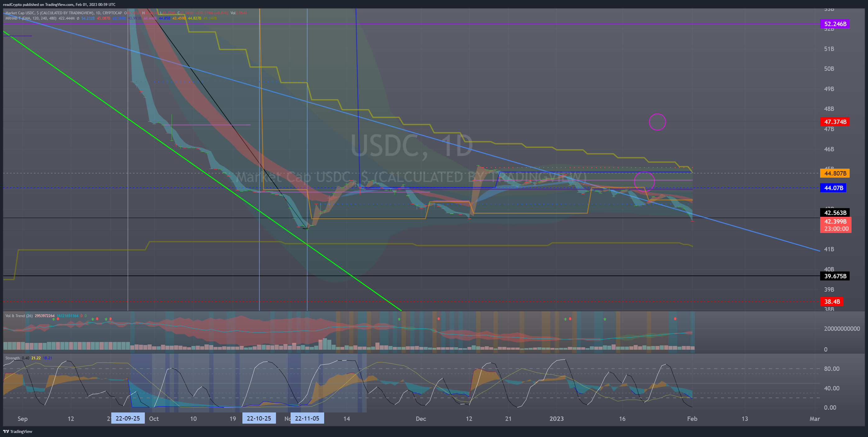Click the orange 44.807B price label
Viewport: 868px width, 437px height.
click(x=835, y=173)
